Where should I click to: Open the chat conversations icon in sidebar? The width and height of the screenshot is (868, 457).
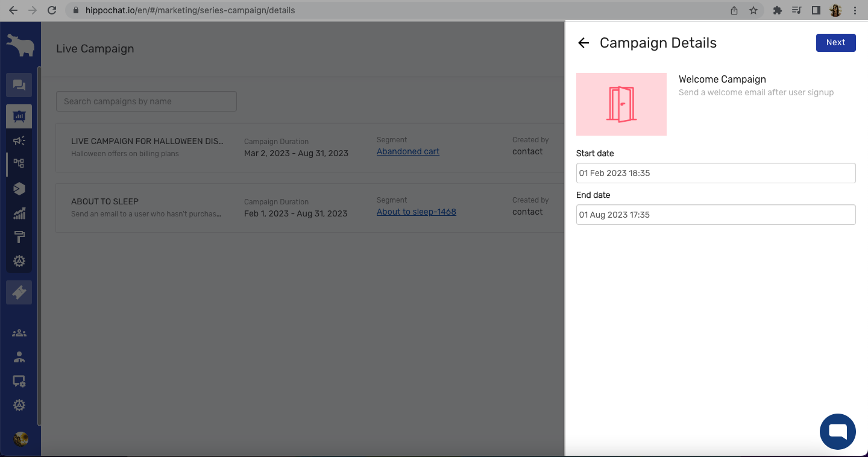click(x=19, y=86)
